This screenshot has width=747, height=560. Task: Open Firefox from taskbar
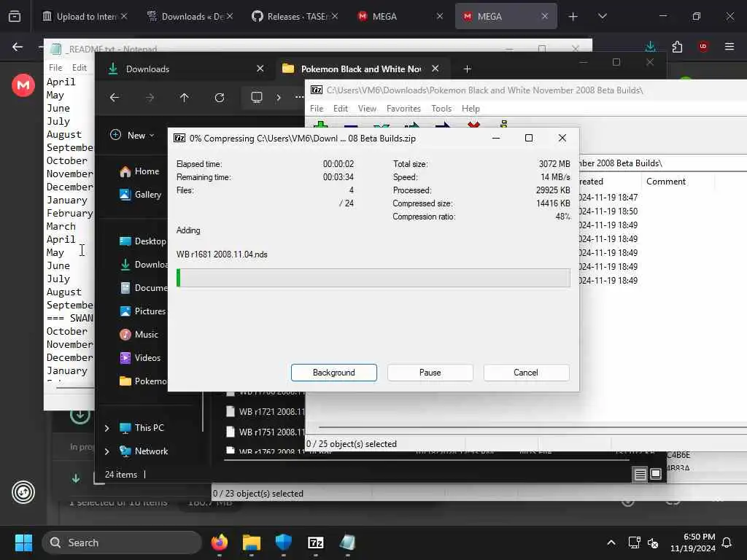pyautogui.click(x=220, y=542)
